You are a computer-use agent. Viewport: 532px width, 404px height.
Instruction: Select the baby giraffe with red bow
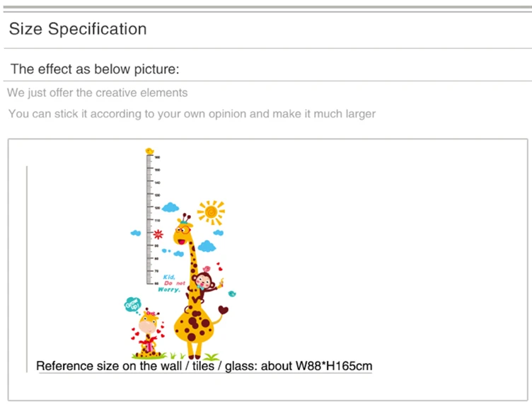tap(149, 333)
